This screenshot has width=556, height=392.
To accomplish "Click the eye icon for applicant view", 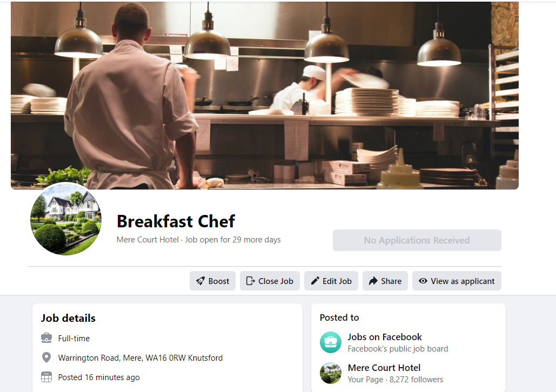I will tap(423, 281).
